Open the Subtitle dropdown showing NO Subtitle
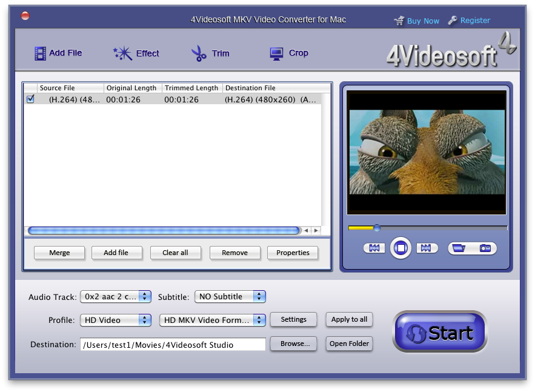The height and width of the screenshot is (392, 535). [x=230, y=296]
